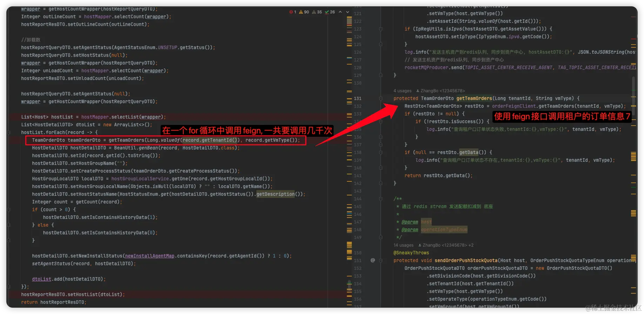Click 'dtoList' in the dtoList.add line
The height and width of the screenshot is (314, 644).
(x=41, y=279)
